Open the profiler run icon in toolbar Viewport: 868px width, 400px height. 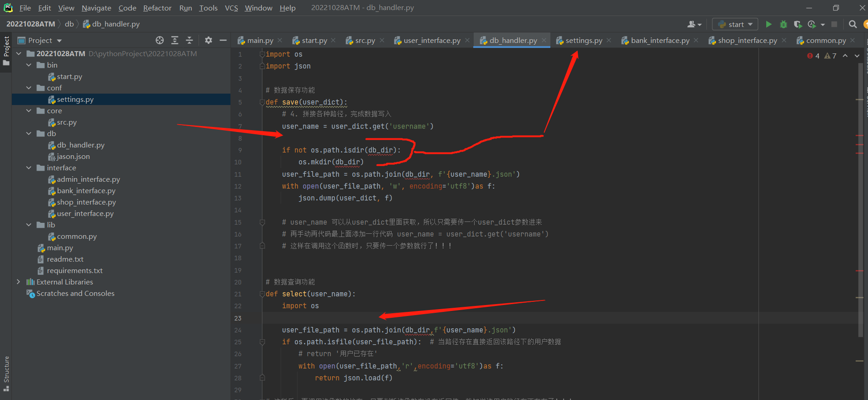pyautogui.click(x=812, y=24)
